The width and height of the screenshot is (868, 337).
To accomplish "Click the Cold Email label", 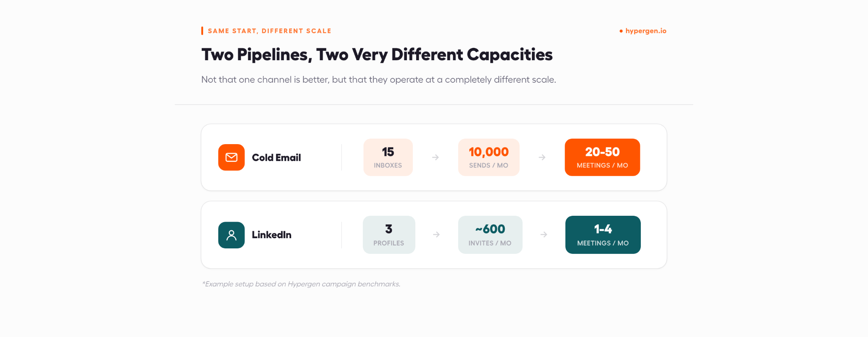I will [x=276, y=158].
